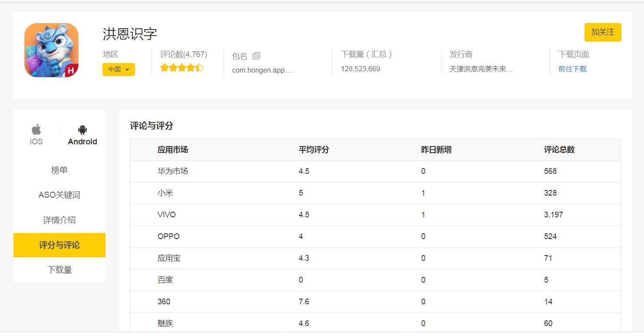Screen dimensions: 644x336
Task: Click the 平均评分 column header
Action: coord(314,150)
